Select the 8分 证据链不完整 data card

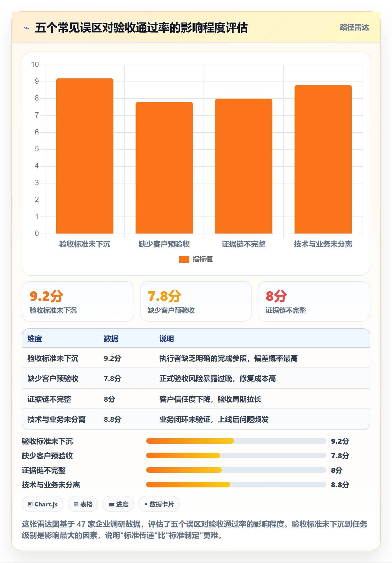click(314, 301)
